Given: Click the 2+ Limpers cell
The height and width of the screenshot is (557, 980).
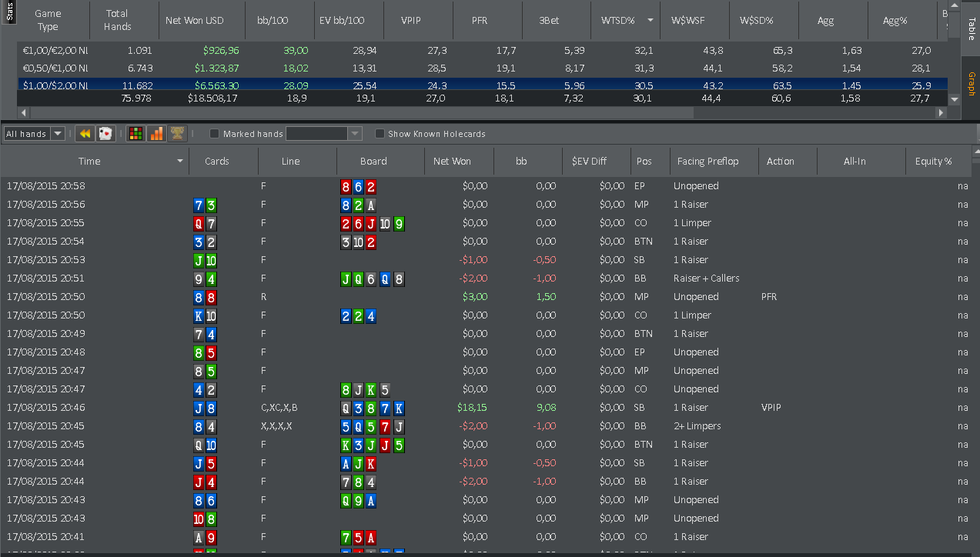Looking at the screenshot, I should pyautogui.click(x=697, y=426).
